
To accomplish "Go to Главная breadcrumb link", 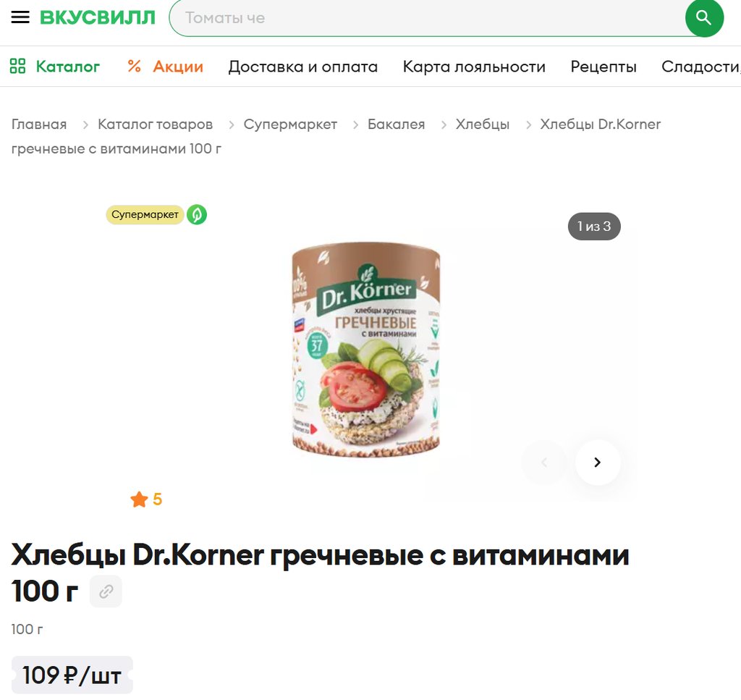I will 39,125.
